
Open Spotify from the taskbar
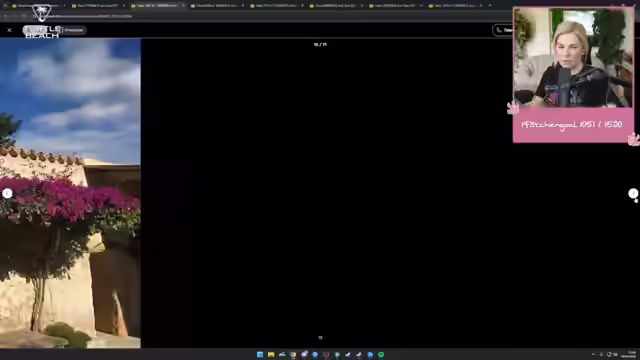tap(381, 354)
